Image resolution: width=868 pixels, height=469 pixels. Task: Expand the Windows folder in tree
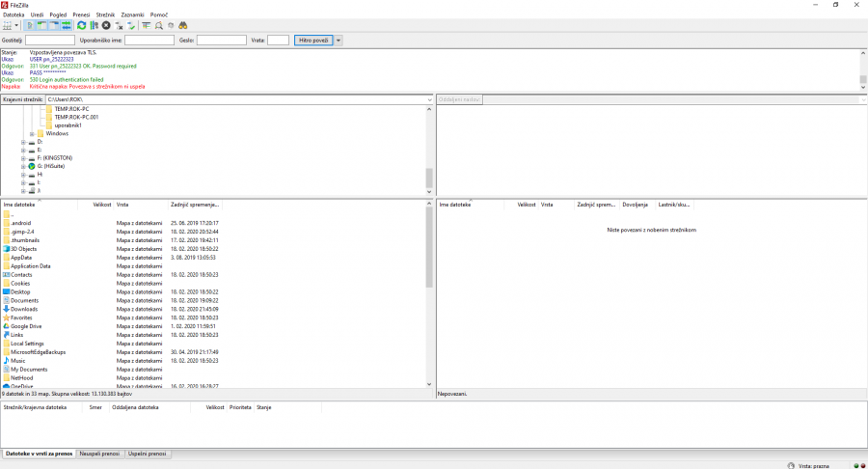click(32, 133)
